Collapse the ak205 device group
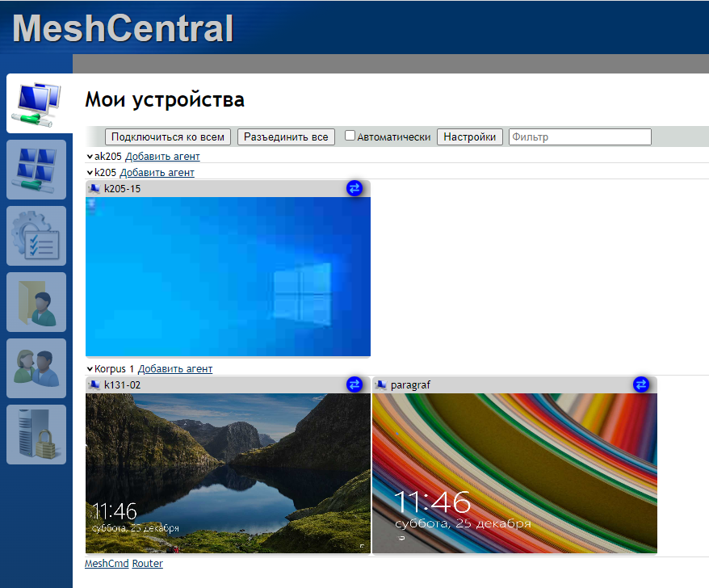Viewport: 709px width, 588px height. pyautogui.click(x=90, y=157)
